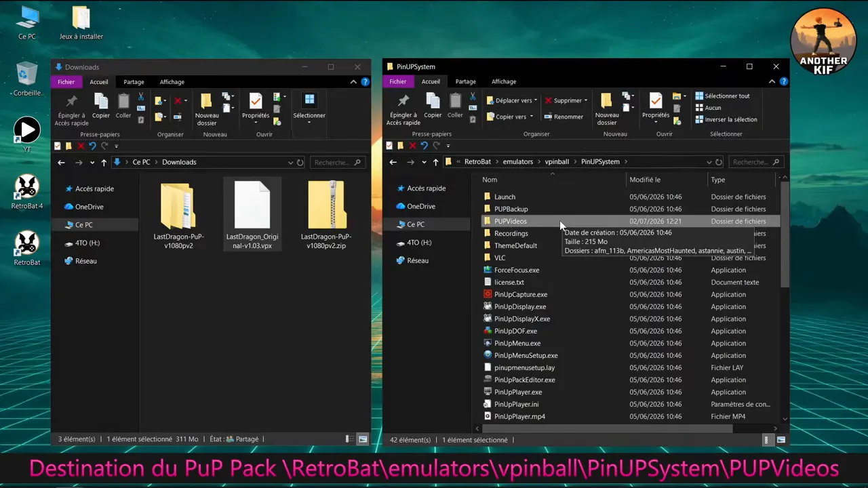Open Fichier tab in PinUPSystem window
This screenshot has width=868, height=488.
398,81
